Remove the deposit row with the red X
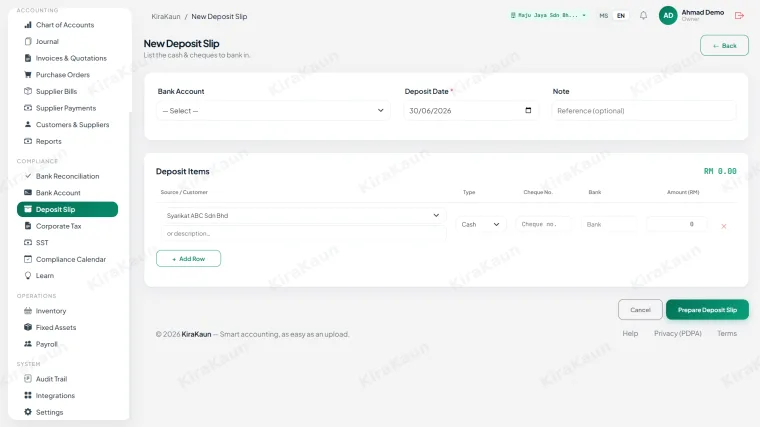 [x=724, y=226]
